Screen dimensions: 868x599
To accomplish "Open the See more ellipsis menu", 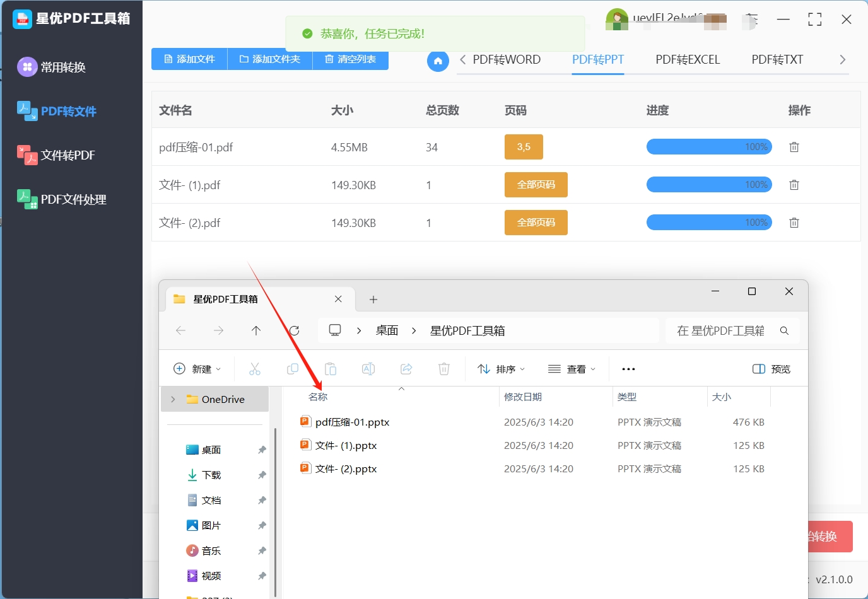I will 628,369.
